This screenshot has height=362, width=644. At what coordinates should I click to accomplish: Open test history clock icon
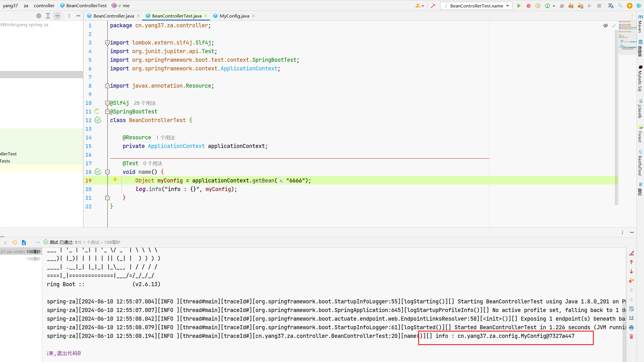pos(15,242)
